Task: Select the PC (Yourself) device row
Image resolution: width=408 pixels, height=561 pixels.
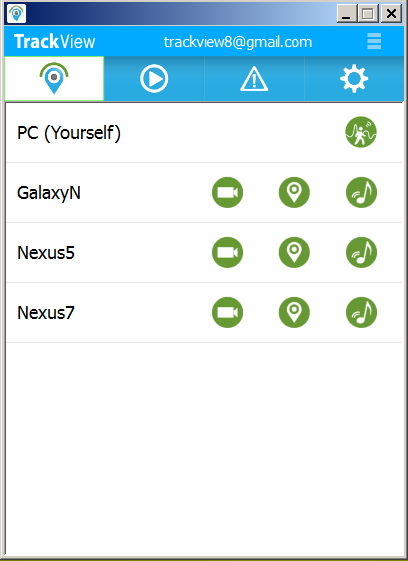Action: coord(204,132)
